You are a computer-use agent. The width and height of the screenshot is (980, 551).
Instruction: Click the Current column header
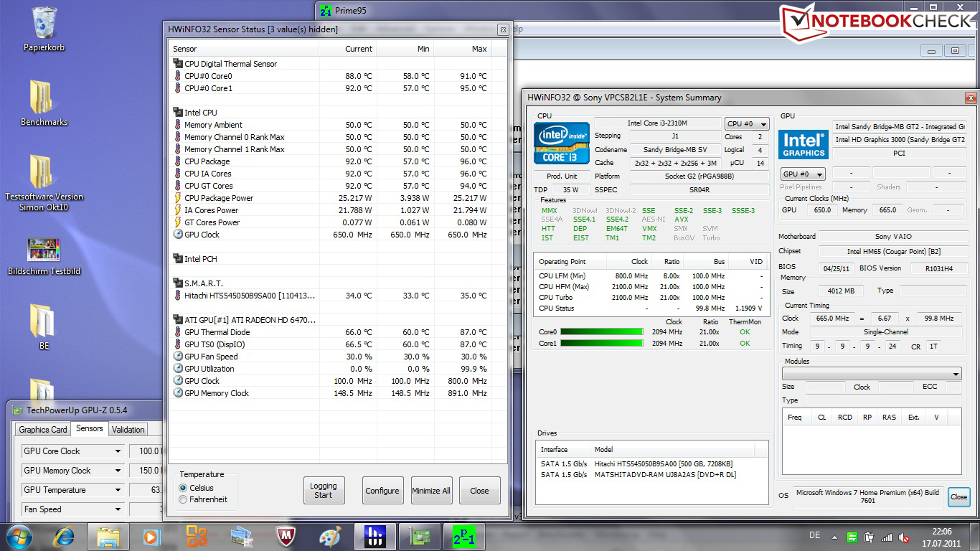coord(348,49)
